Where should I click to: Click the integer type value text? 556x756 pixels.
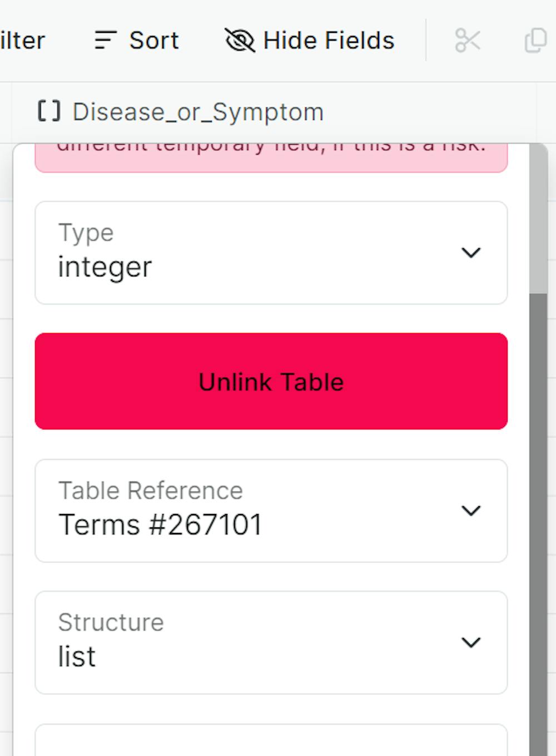[x=105, y=266]
